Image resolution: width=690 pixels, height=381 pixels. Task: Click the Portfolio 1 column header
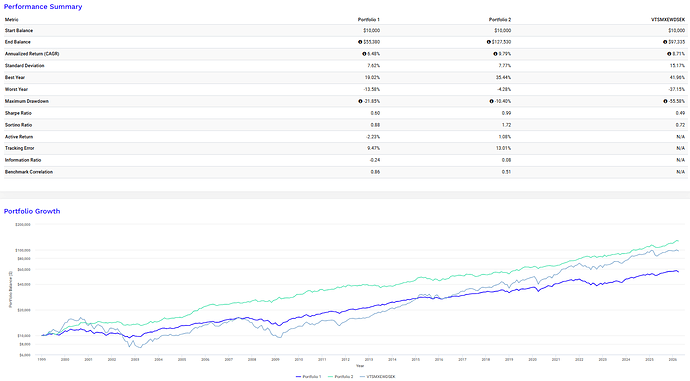pos(369,20)
